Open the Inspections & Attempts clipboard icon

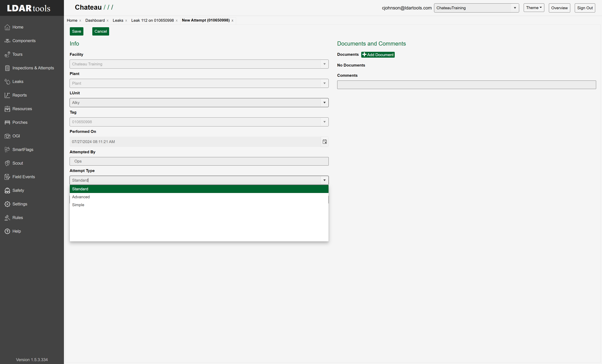7,68
